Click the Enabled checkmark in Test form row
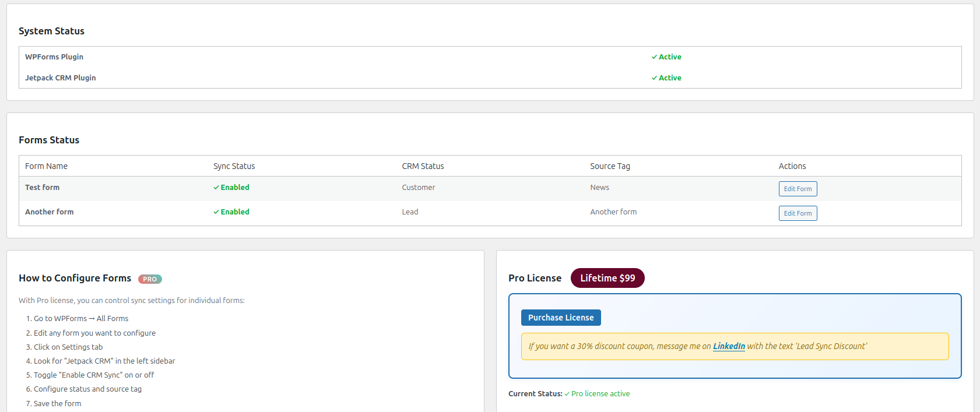This screenshot has width=980, height=412. 216,188
